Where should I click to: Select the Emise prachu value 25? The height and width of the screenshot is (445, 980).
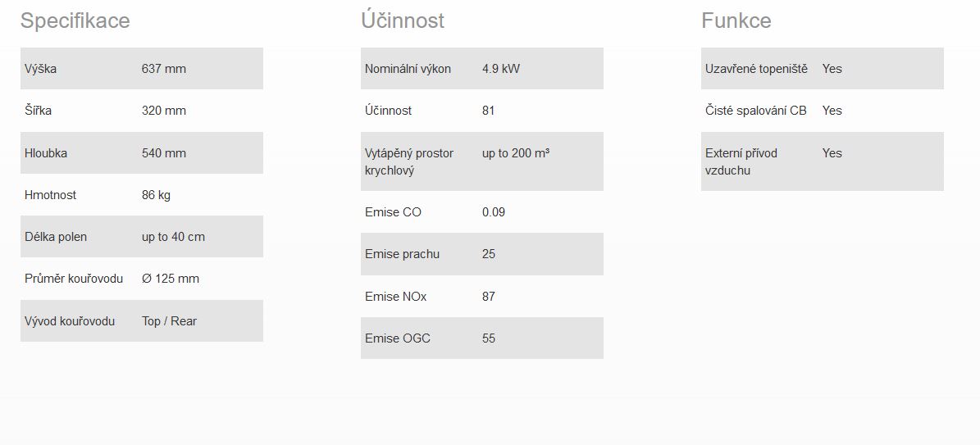[x=489, y=254]
